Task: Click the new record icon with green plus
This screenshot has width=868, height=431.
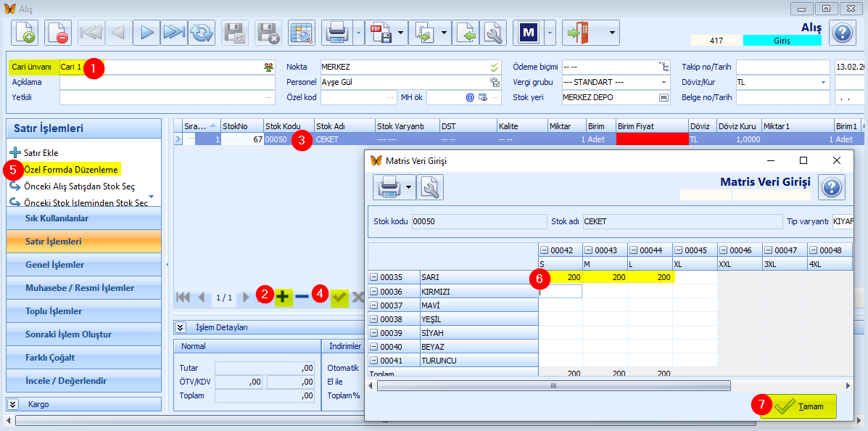Action: [25, 33]
